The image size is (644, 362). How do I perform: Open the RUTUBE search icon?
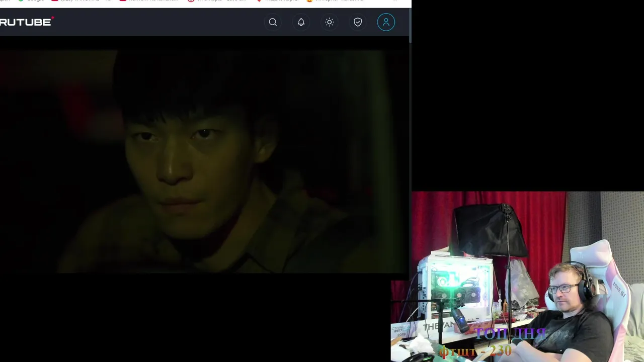273,22
